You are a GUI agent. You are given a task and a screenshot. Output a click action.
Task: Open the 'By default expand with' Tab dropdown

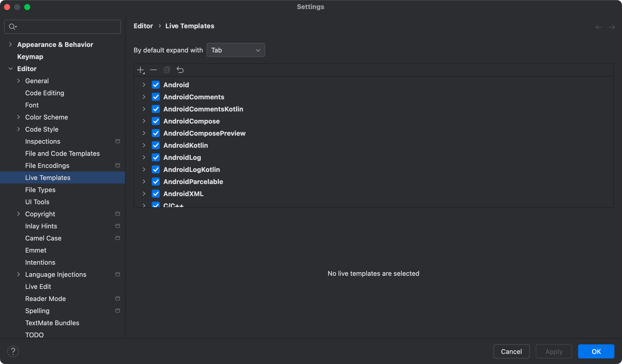tap(236, 50)
